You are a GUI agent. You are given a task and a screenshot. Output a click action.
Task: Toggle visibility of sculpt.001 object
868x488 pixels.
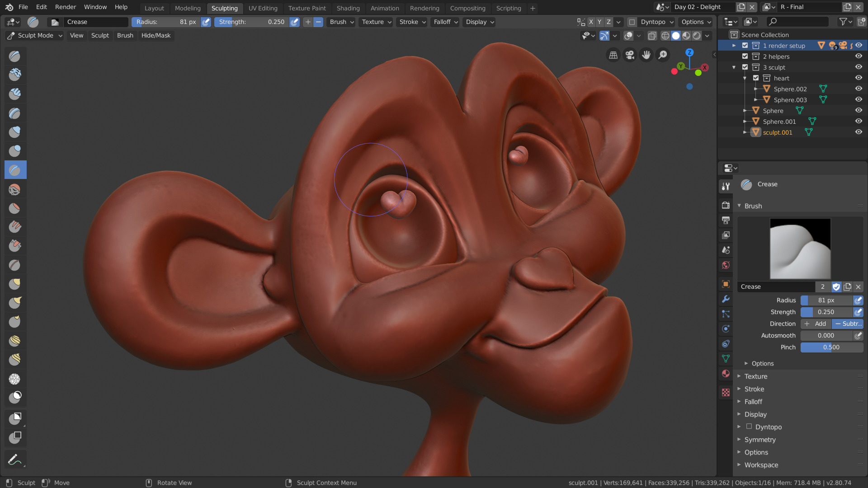(x=857, y=131)
